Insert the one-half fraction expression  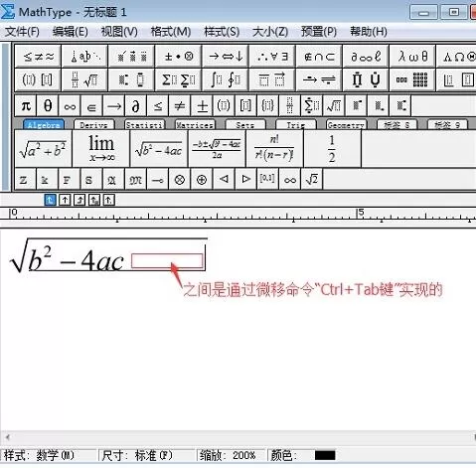(x=332, y=149)
